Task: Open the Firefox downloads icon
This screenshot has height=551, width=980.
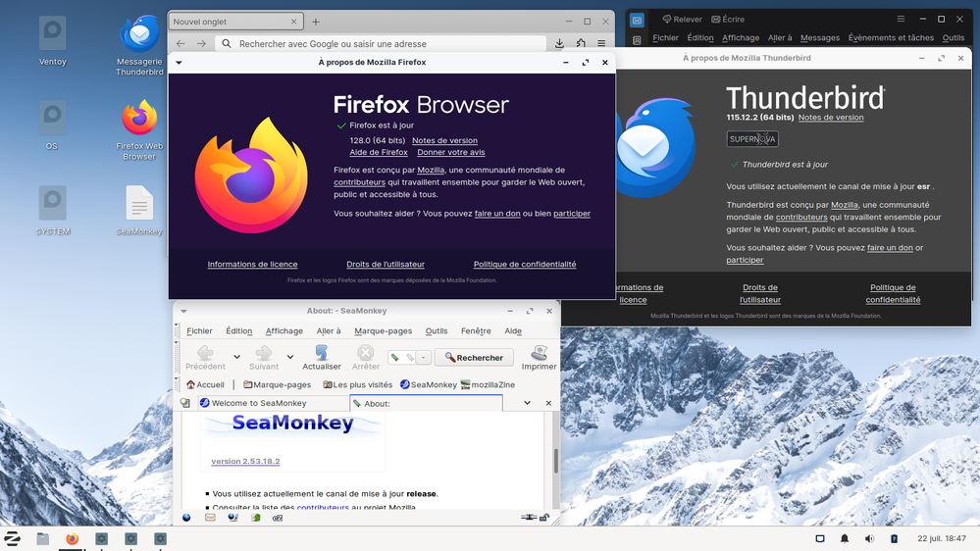Action: [559, 43]
